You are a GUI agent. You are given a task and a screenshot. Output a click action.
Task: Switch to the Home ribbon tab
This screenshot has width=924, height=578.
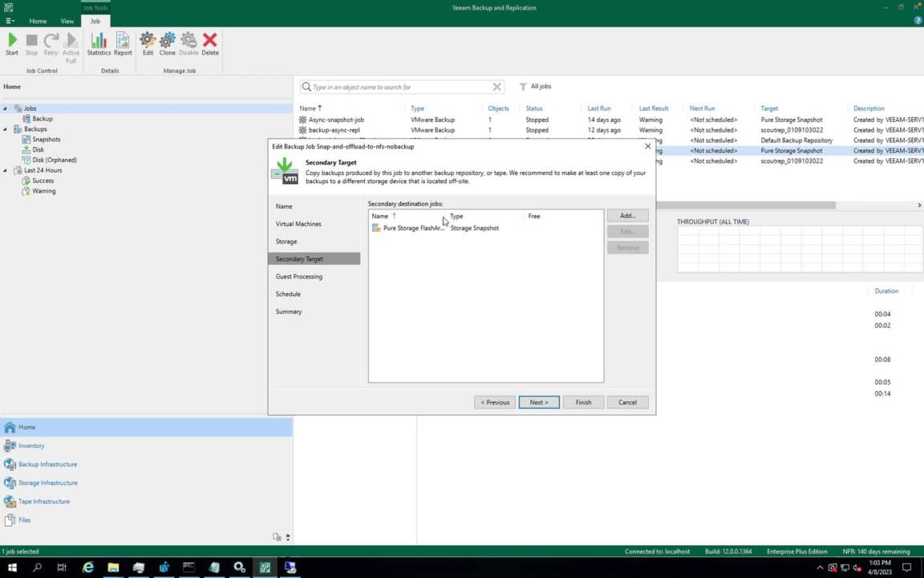coord(38,21)
